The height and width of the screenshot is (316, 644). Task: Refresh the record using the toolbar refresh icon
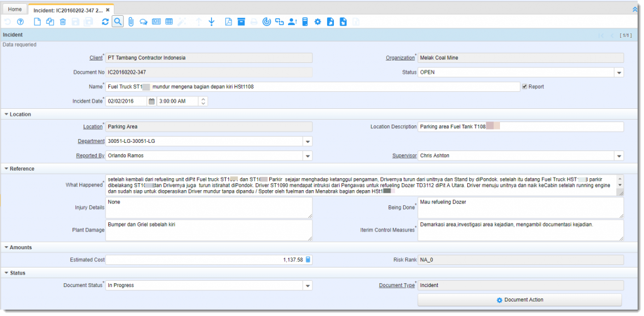tap(105, 22)
